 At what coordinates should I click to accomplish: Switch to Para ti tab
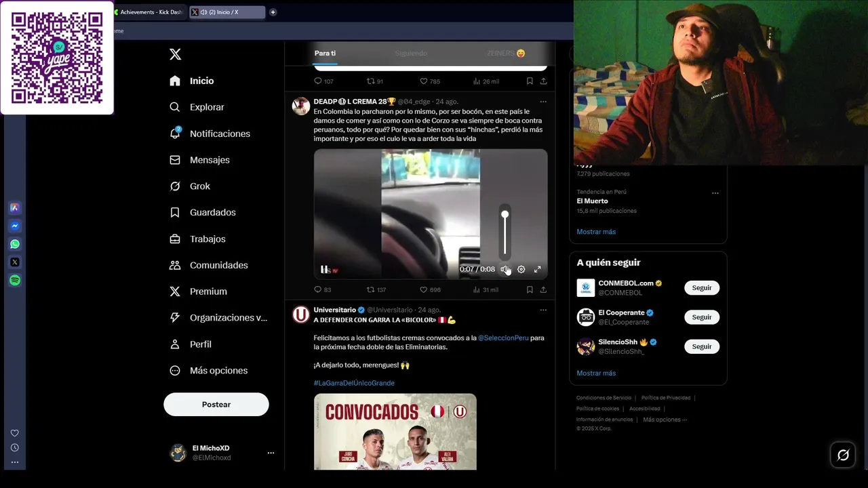tap(325, 53)
